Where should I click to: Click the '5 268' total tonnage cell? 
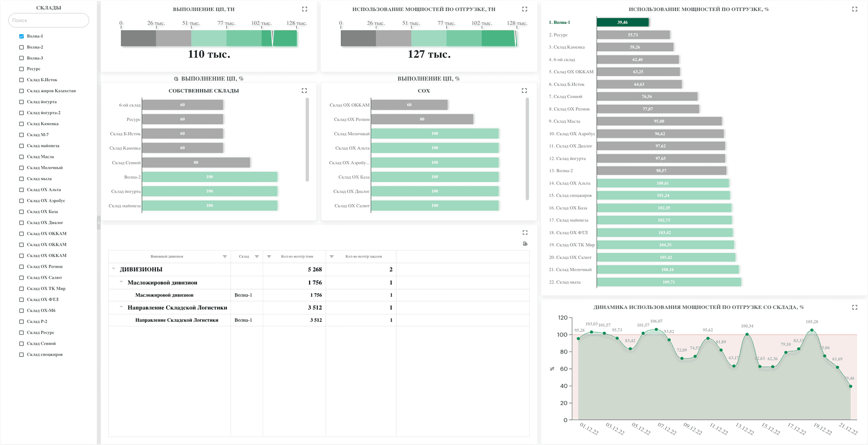click(x=315, y=269)
